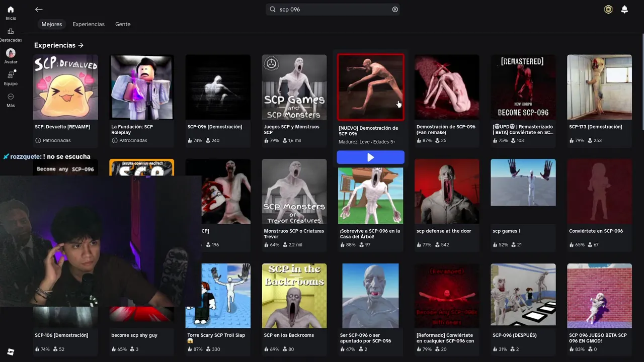Open SCP-096 [Demostración] thumbnail

(x=218, y=87)
